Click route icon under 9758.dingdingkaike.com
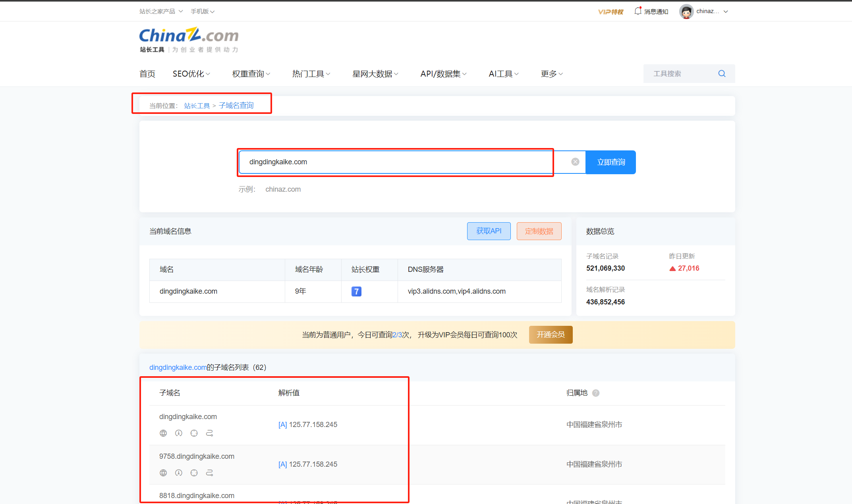Viewport: 852px width, 504px height. tap(209, 473)
